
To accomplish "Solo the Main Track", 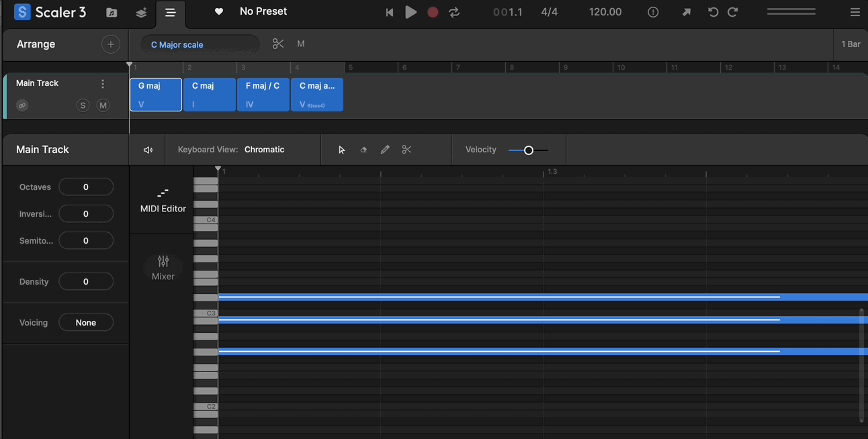I will point(83,105).
